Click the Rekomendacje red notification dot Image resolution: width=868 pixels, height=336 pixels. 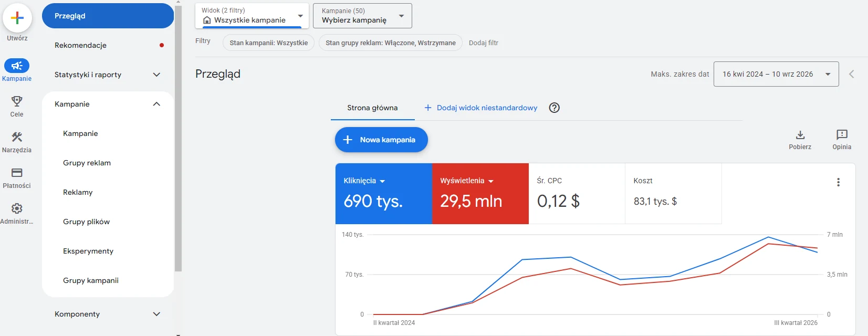coord(162,45)
